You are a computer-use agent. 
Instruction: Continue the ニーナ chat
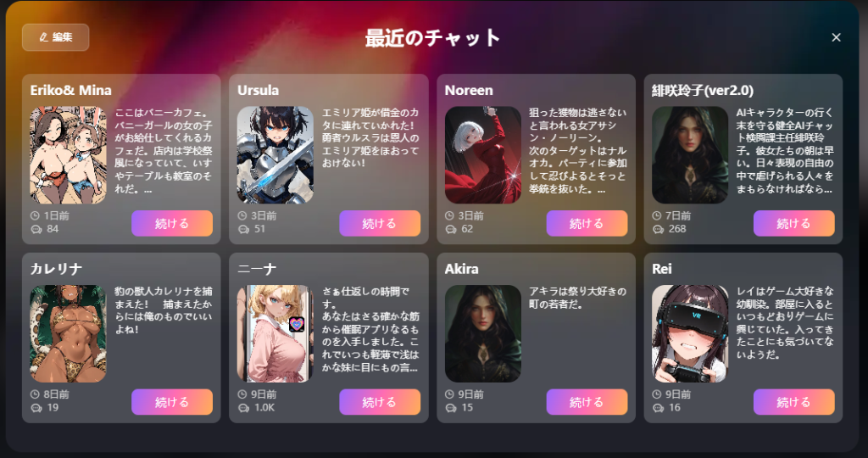click(x=380, y=402)
